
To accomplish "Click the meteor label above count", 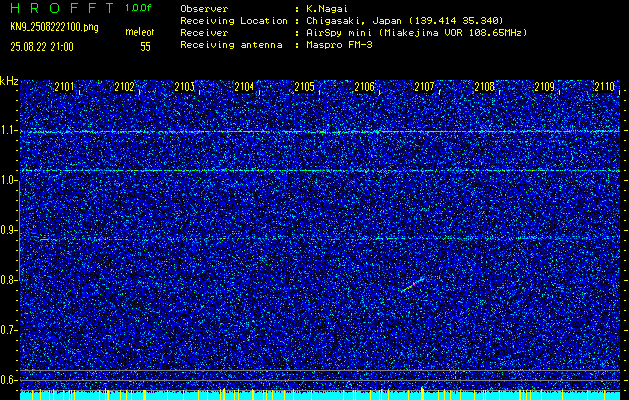I will coord(140,32).
